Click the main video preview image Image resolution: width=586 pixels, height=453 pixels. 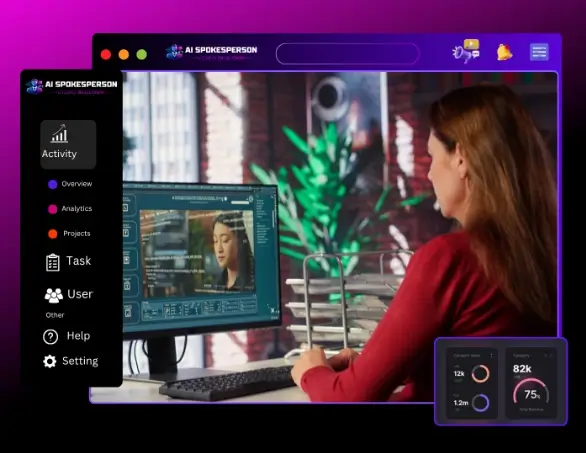tap(324, 237)
